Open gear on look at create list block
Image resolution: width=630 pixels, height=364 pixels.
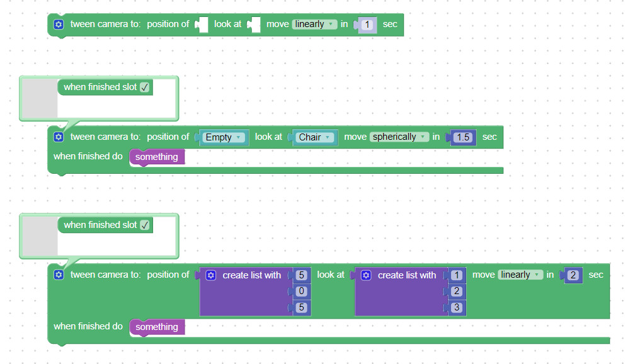click(366, 275)
